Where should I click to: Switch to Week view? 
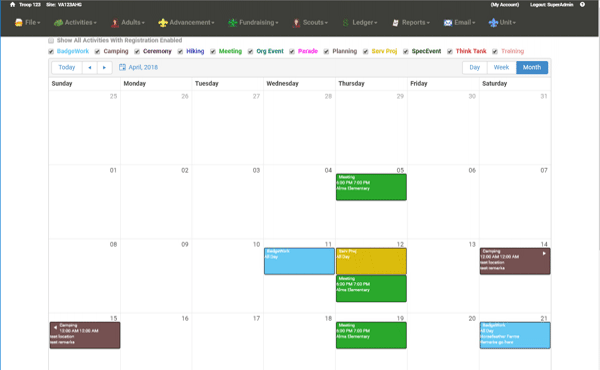pyautogui.click(x=501, y=67)
